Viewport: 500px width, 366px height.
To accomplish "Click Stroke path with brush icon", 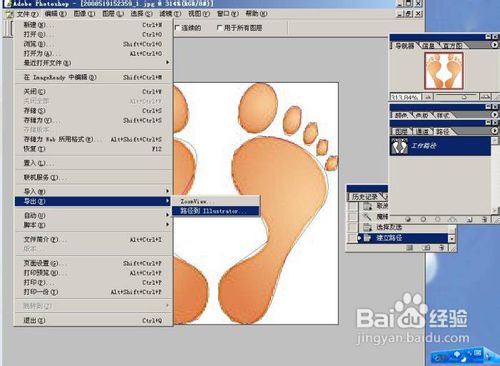I will click(x=423, y=219).
